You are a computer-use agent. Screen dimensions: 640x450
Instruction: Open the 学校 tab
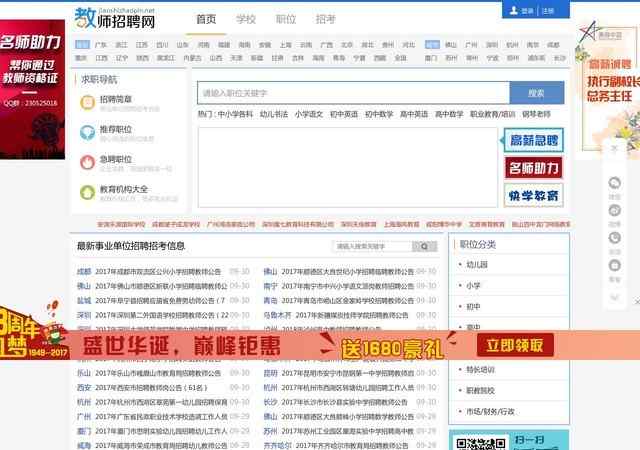246,19
